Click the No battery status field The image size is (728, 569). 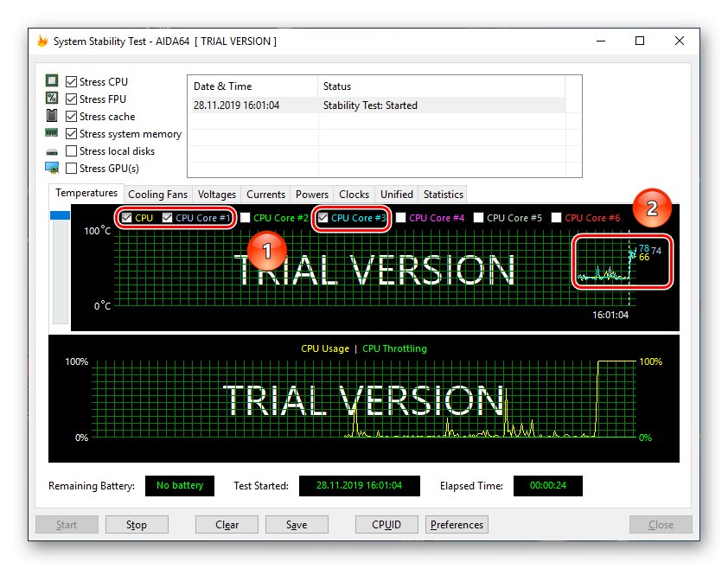click(x=180, y=485)
